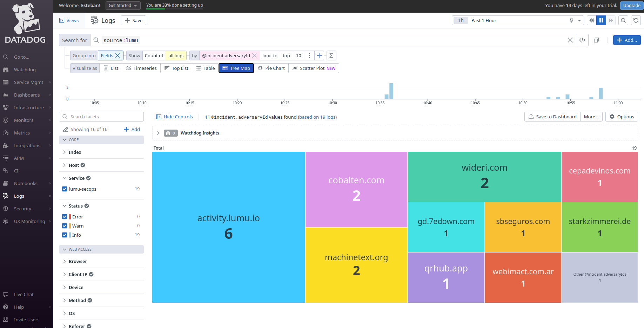Click the Save to Dashboard button
Image resolution: width=644 pixels, height=328 pixels.
tap(552, 117)
